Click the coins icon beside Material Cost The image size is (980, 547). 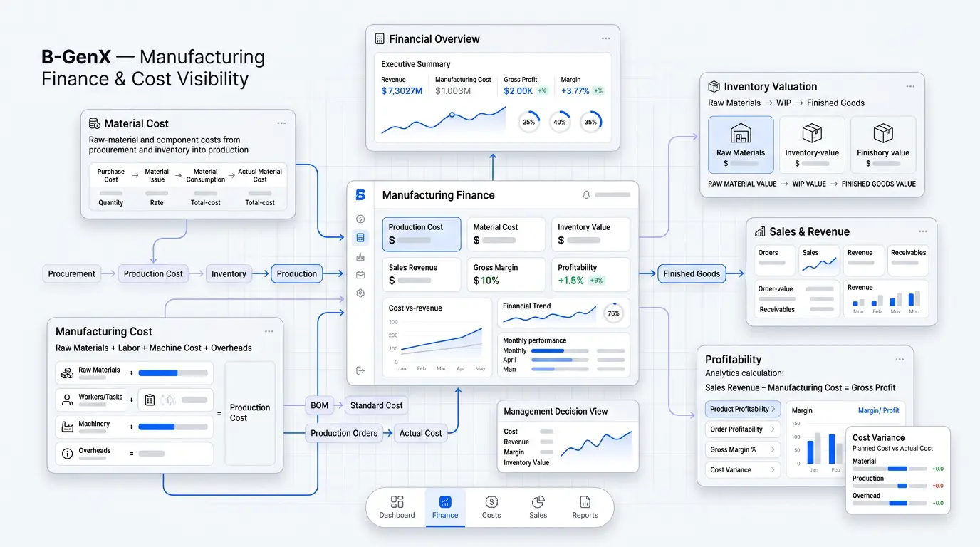coord(94,123)
